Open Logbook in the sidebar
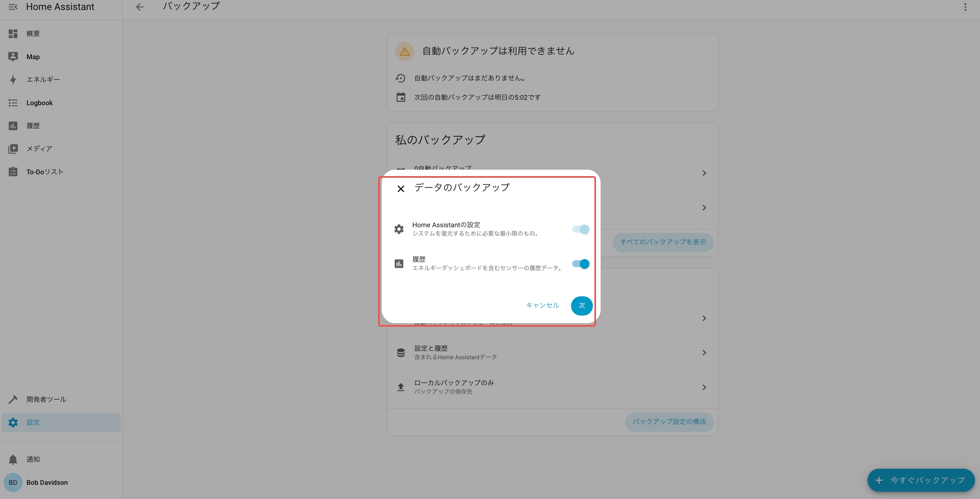The height and width of the screenshot is (499, 980). point(61,103)
